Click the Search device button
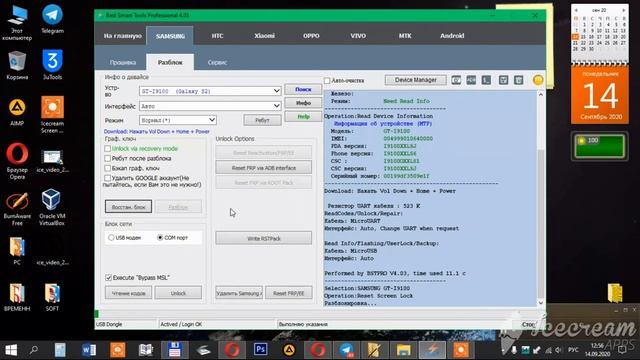 (x=303, y=89)
